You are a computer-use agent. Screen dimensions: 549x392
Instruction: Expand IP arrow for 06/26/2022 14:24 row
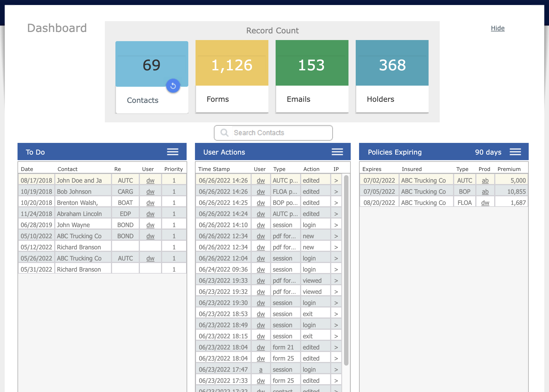point(336,214)
